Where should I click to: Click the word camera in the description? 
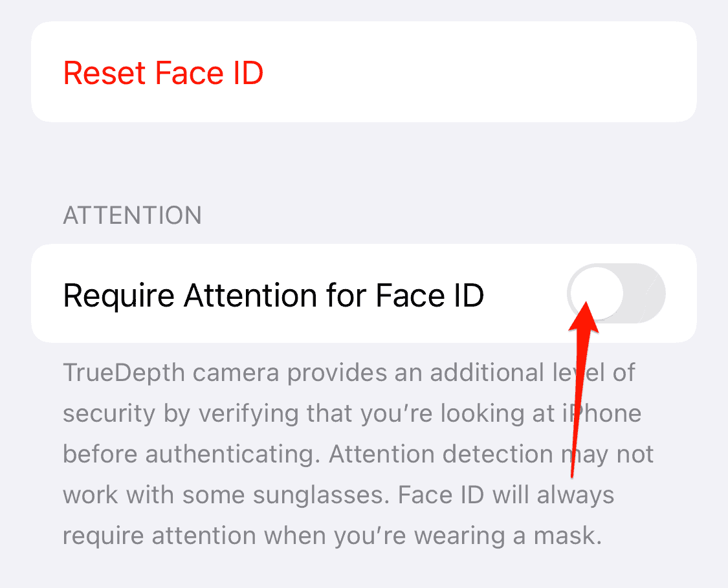(236, 373)
